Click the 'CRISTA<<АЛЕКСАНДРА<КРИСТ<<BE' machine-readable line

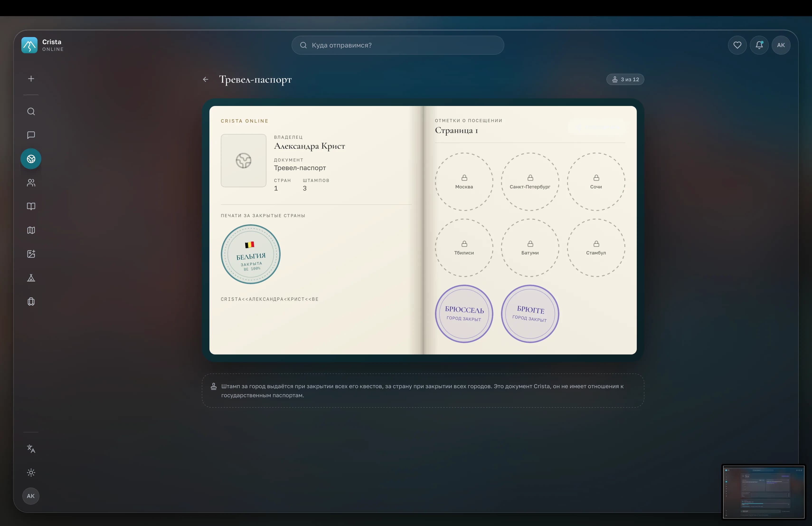pos(269,299)
